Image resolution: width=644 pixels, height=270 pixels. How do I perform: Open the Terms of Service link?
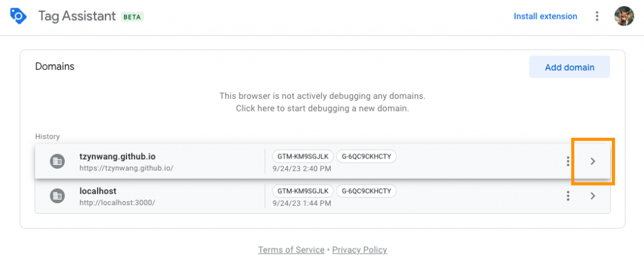click(x=291, y=250)
